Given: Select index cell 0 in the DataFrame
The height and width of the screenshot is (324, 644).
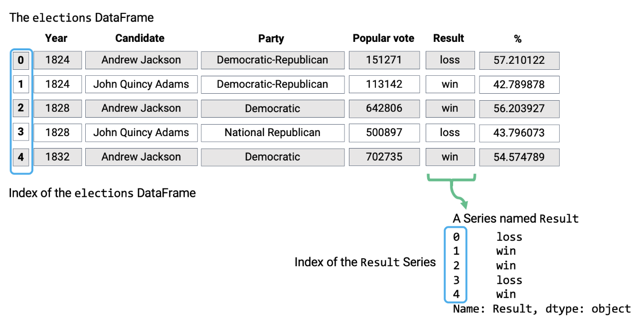Looking at the screenshot, I should pos(21,60).
